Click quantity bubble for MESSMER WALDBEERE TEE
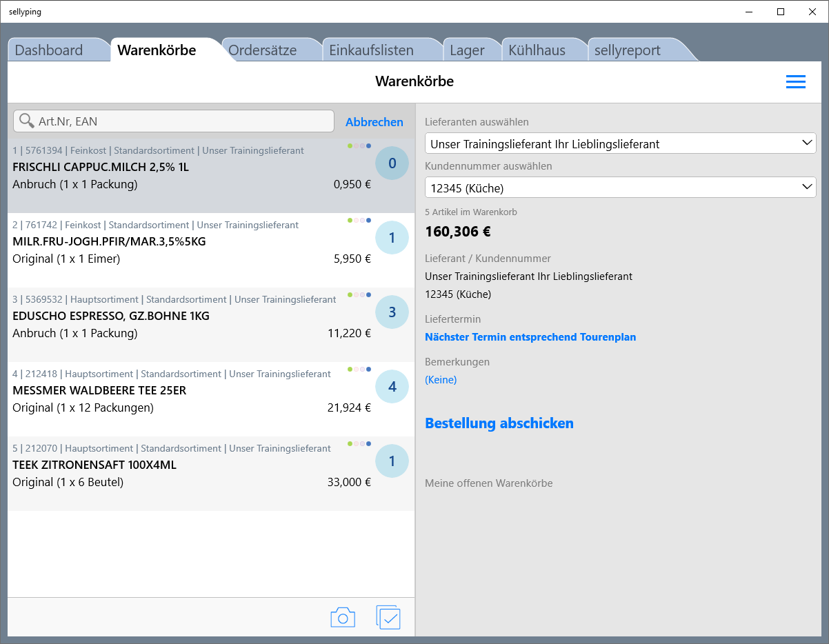829x644 pixels. click(x=392, y=387)
